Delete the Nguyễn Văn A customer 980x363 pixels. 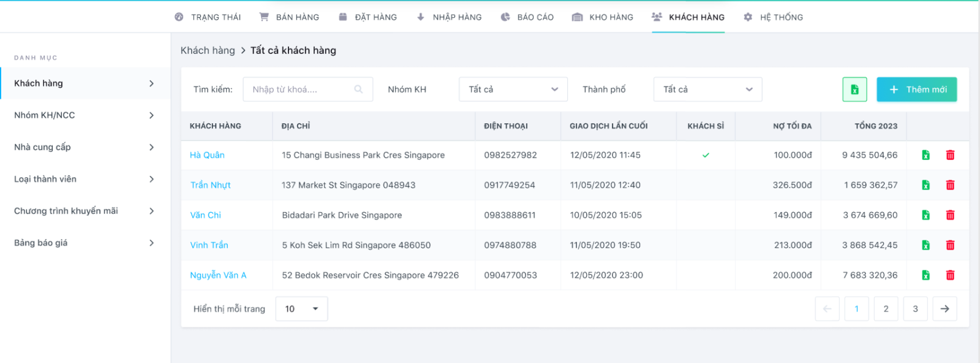coord(950,275)
